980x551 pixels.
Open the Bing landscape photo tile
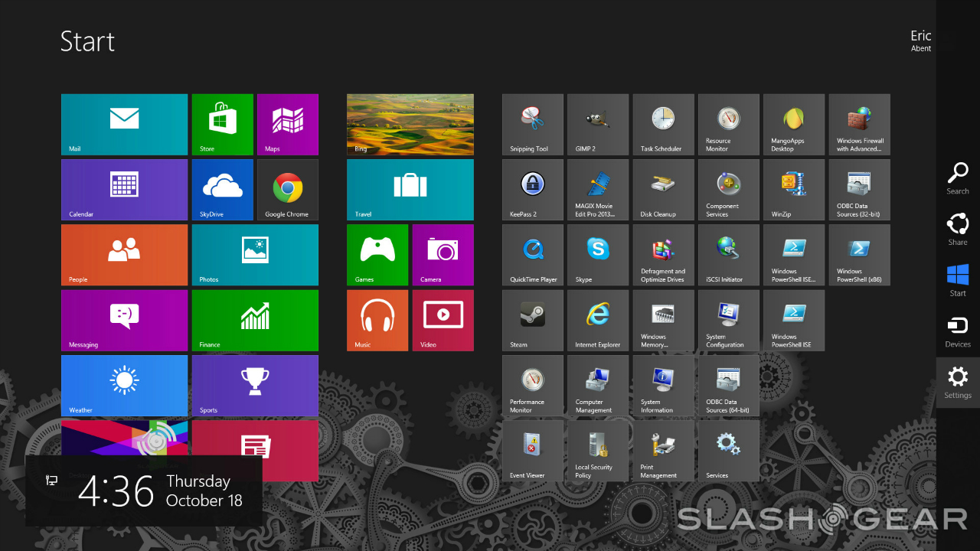[x=410, y=124]
